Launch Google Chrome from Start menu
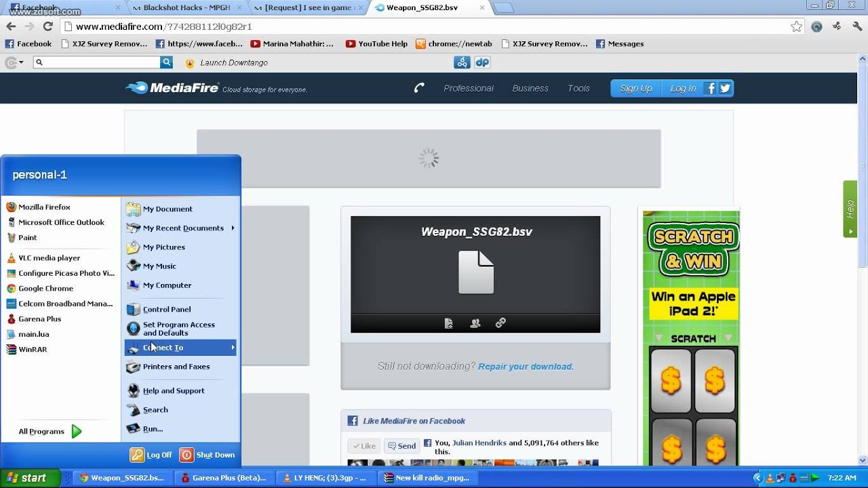Viewport: 868px width, 488px height. (39, 288)
